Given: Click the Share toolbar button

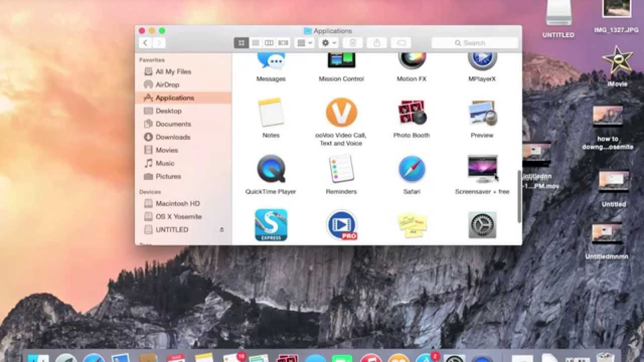Looking at the screenshot, I should coord(377,43).
